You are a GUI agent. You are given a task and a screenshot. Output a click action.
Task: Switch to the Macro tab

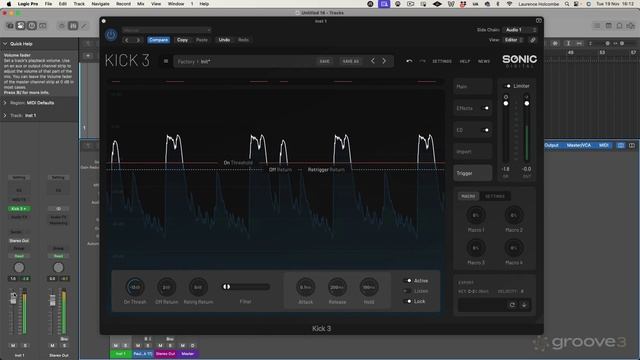tap(468, 196)
